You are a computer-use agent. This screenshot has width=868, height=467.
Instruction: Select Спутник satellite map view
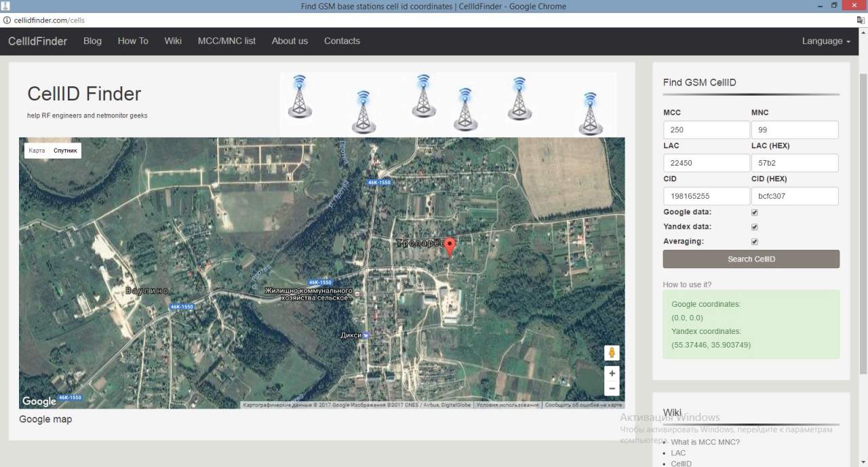(x=65, y=151)
